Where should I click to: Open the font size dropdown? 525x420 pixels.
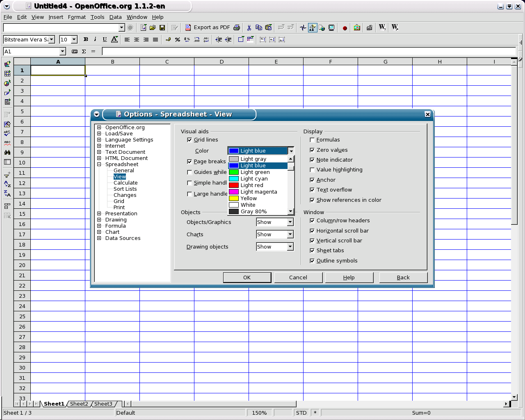click(x=74, y=39)
